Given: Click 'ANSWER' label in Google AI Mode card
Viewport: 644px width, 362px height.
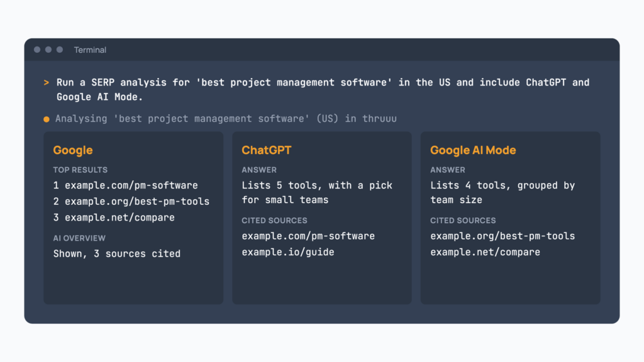Looking at the screenshot, I should point(448,170).
